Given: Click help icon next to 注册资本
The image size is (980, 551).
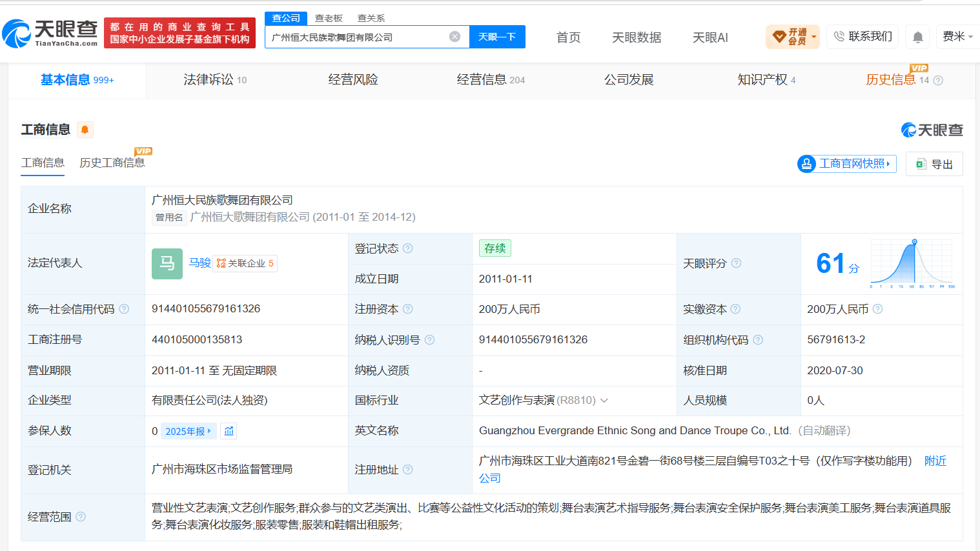Looking at the screenshot, I should 408,309.
